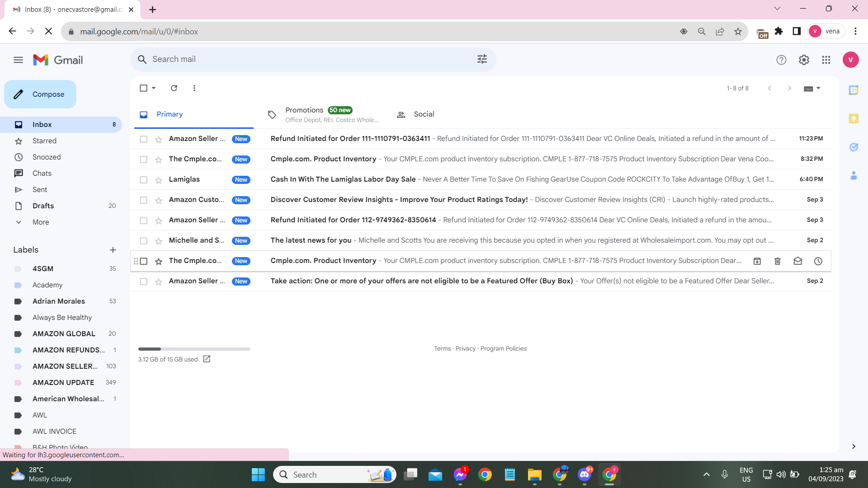Check the Amazon Customer Review Insights email
This screenshot has height=488, width=868.
click(x=143, y=200)
